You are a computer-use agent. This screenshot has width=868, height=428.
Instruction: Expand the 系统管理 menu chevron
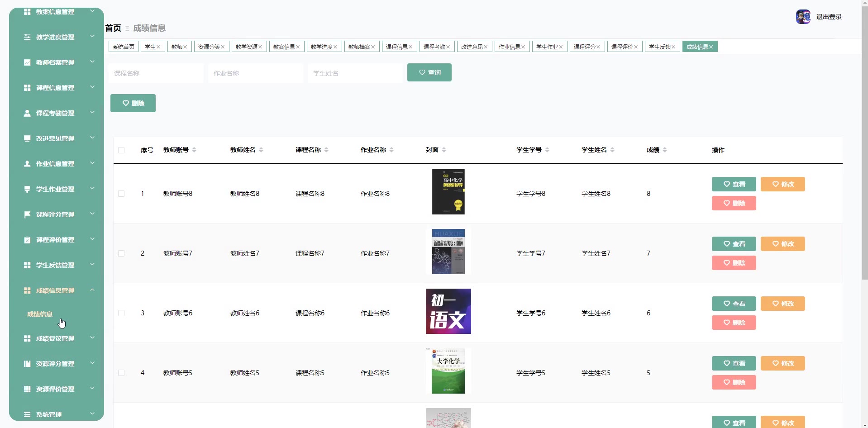(92, 414)
